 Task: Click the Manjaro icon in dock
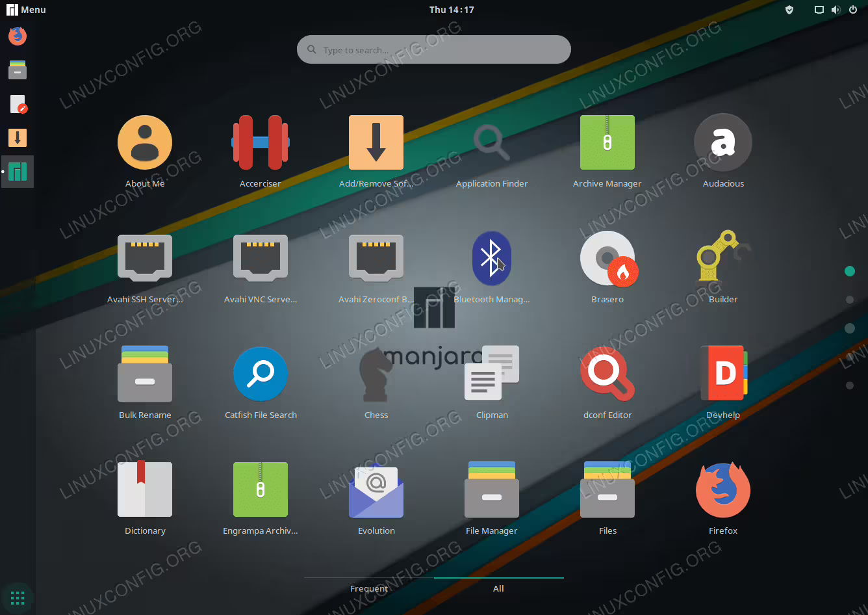tap(18, 172)
